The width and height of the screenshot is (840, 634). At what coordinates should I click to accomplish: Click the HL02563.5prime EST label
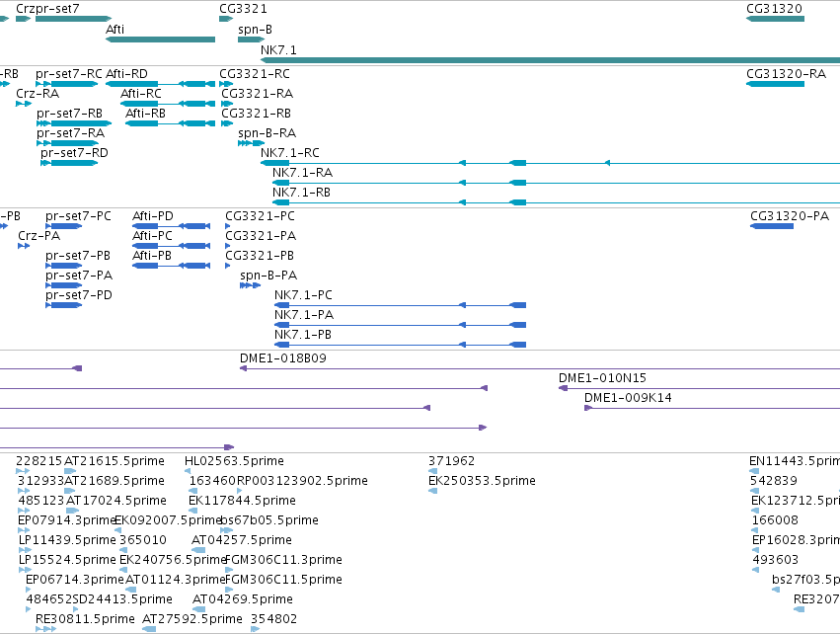(x=234, y=461)
